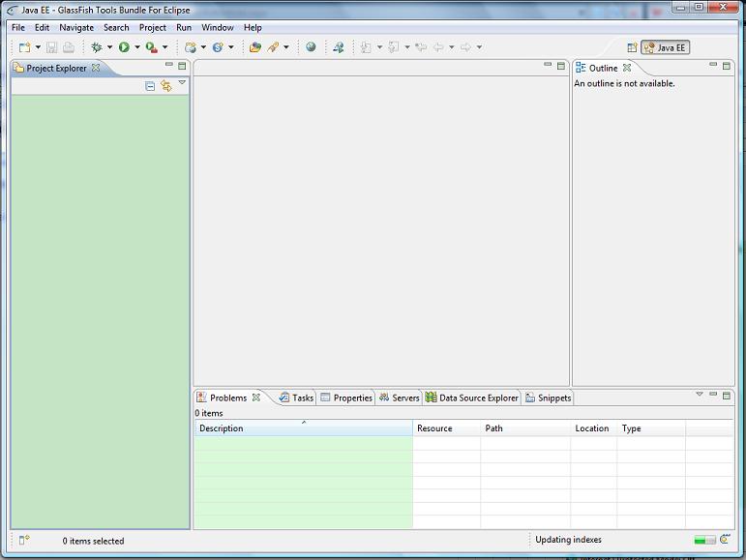Sort by the Description column header
746x560 pixels.
click(x=304, y=427)
